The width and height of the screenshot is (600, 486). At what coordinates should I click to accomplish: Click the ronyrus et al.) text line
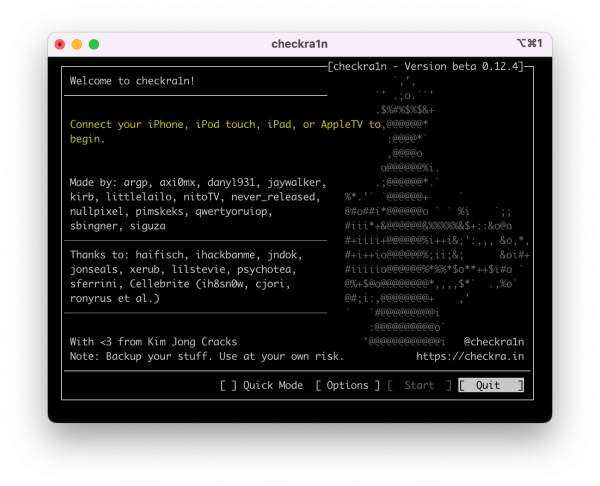click(114, 298)
